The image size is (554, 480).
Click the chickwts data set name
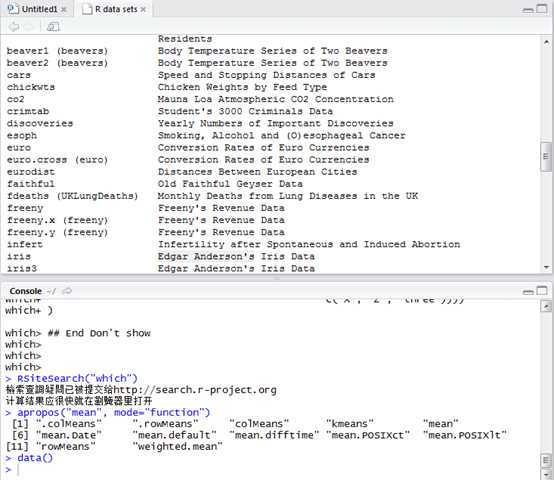[x=31, y=87]
